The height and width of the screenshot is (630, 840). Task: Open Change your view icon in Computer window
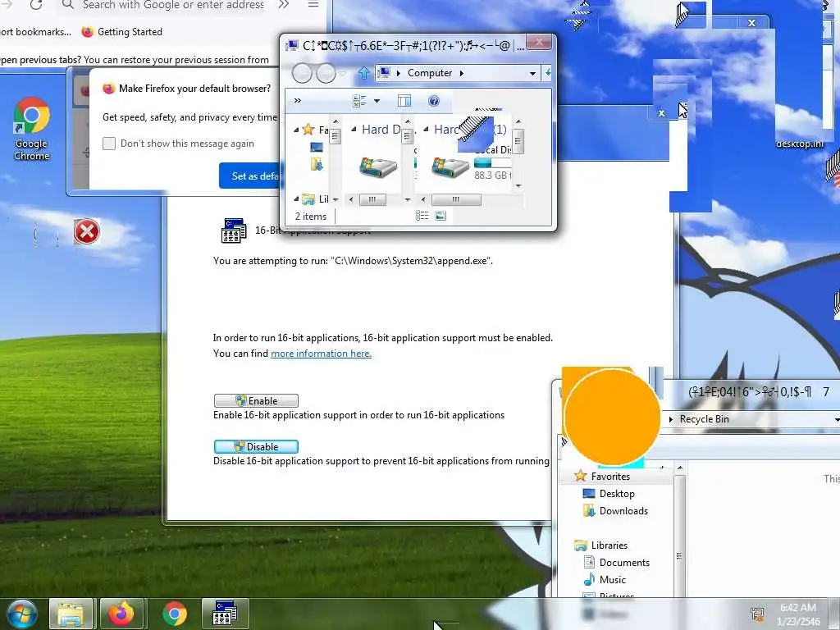[359, 101]
